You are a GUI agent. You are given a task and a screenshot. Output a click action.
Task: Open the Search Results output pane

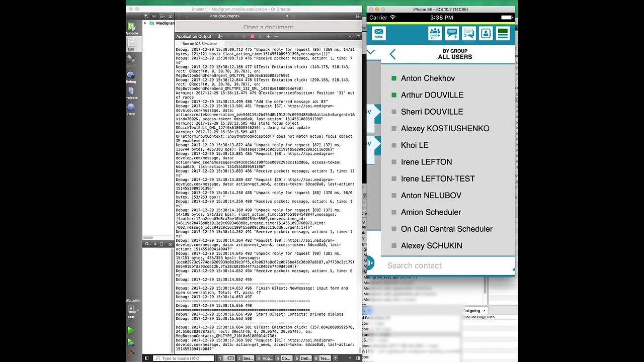[x=246, y=358]
